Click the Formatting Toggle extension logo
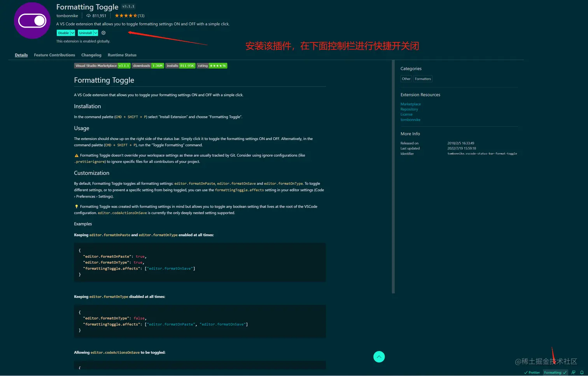 coord(32,21)
